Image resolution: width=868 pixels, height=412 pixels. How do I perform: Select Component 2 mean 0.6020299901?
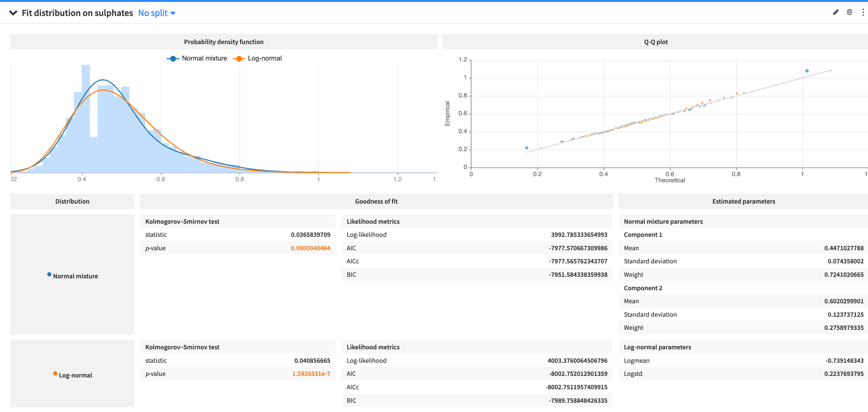(844, 301)
